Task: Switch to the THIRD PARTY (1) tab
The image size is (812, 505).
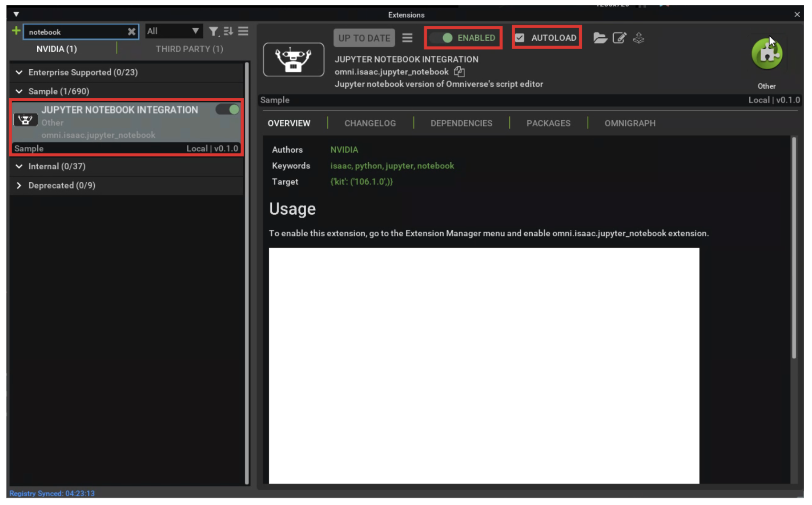Action: pyautogui.click(x=189, y=49)
